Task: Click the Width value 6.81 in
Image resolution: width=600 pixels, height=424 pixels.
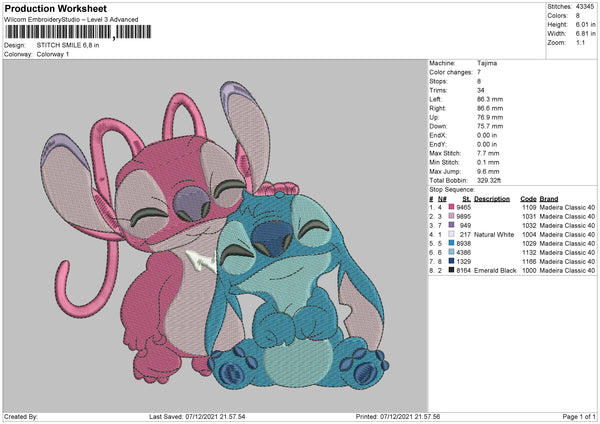Action: (x=585, y=34)
